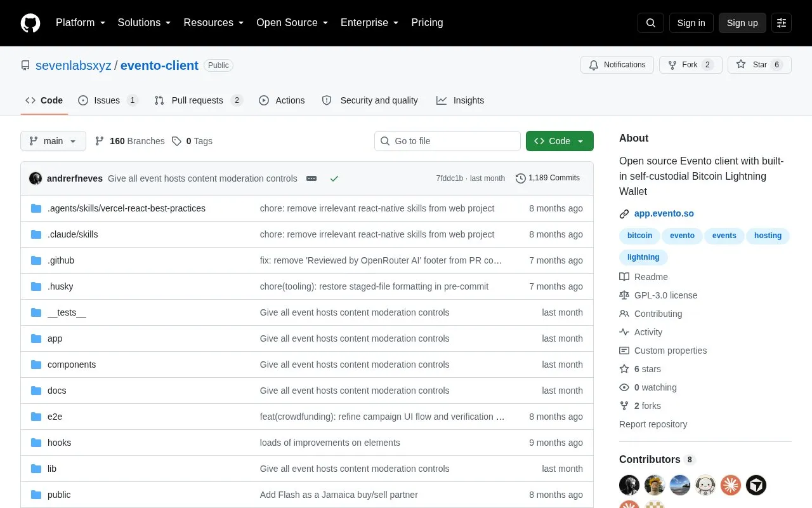This screenshot has width=812, height=508.
Task: Select the bitcoin topic tag
Action: (x=639, y=236)
